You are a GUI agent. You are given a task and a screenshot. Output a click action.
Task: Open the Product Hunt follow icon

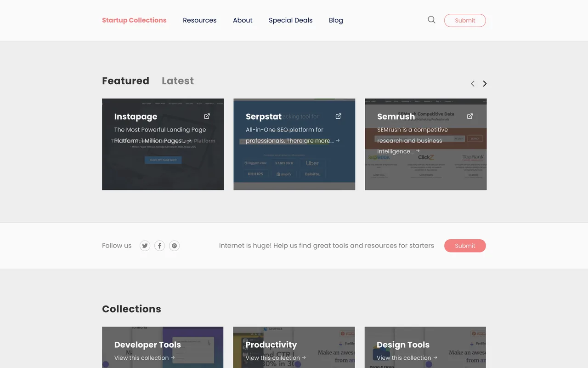coord(174,246)
